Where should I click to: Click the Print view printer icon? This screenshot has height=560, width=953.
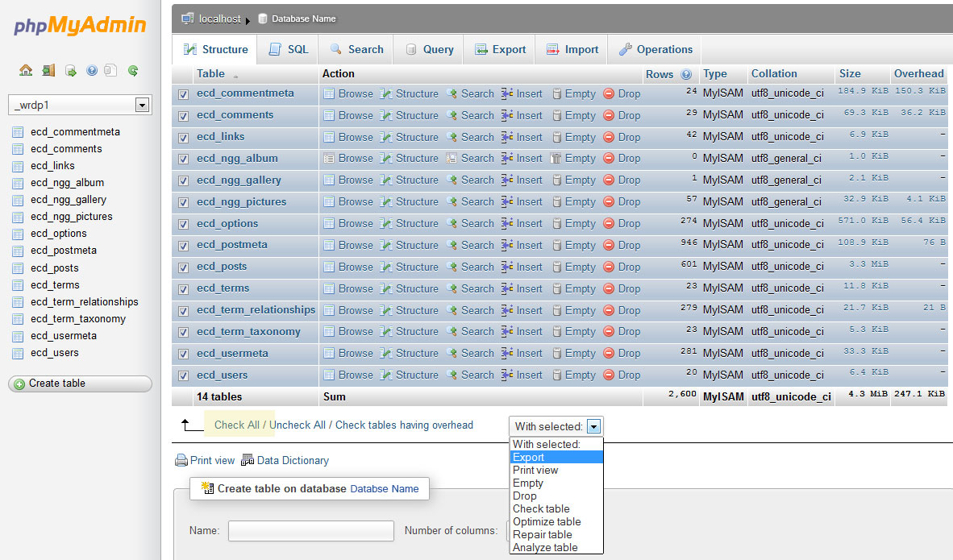(181, 460)
